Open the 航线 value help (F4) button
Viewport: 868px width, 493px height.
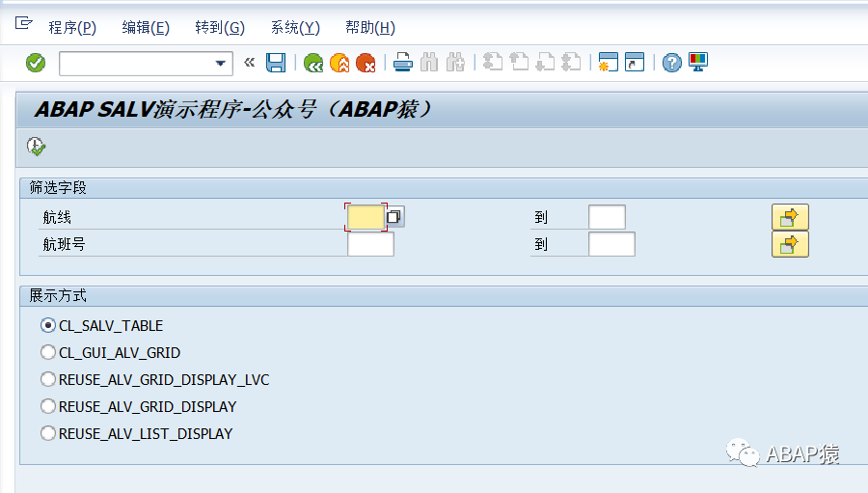point(394,216)
